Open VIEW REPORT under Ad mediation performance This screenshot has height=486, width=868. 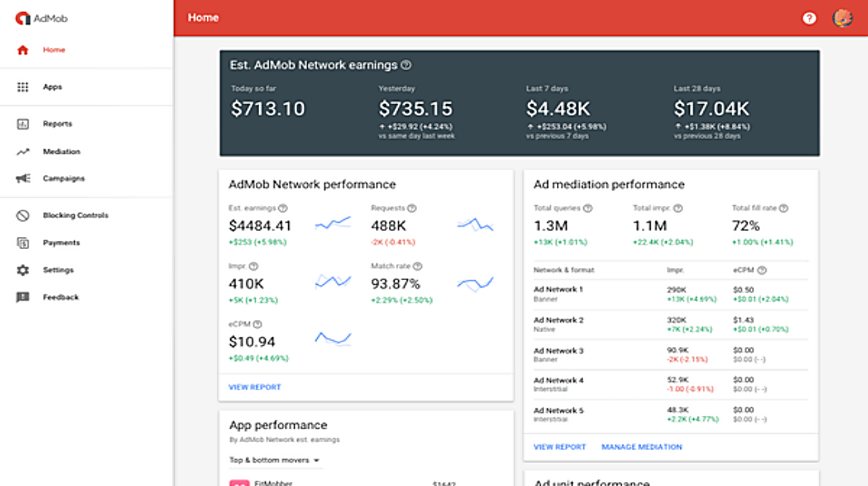point(560,447)
